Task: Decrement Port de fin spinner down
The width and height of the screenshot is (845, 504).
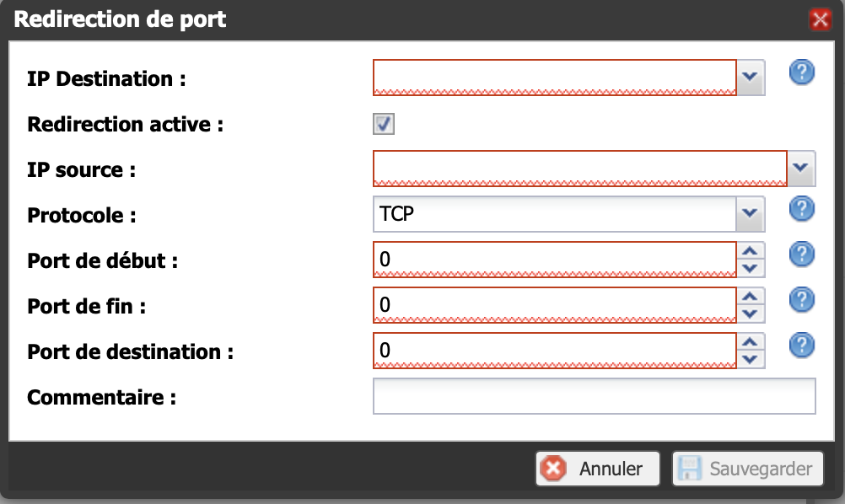Action: 751,314
